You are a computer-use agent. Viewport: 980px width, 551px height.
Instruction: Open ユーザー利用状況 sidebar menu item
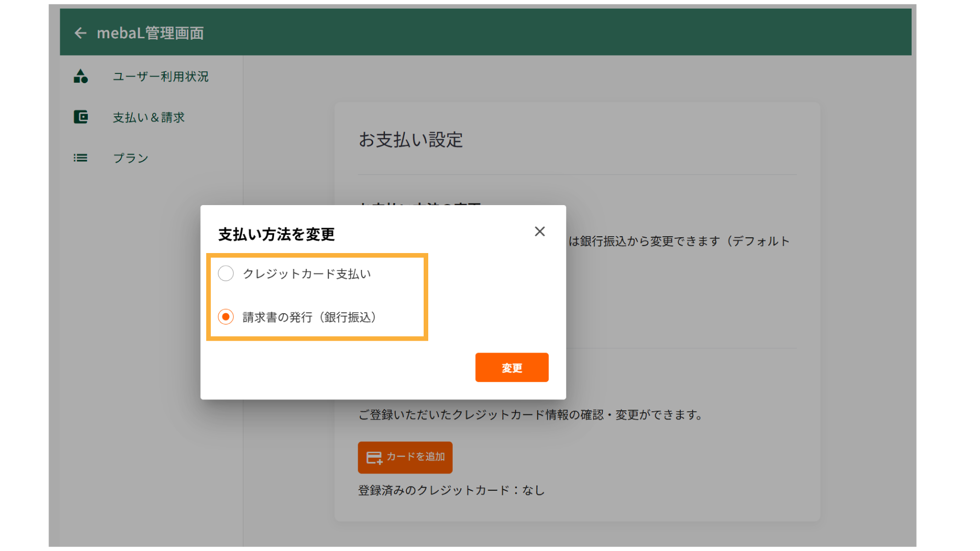[160, 77]
